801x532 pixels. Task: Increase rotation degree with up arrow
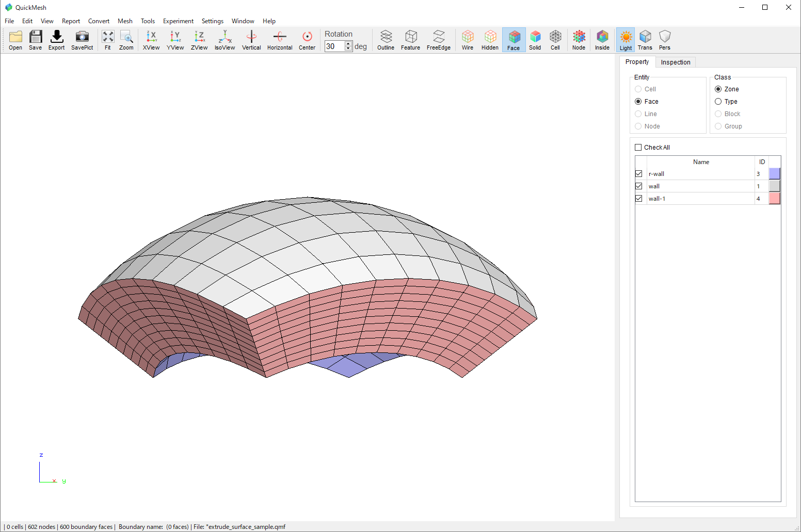348,44
